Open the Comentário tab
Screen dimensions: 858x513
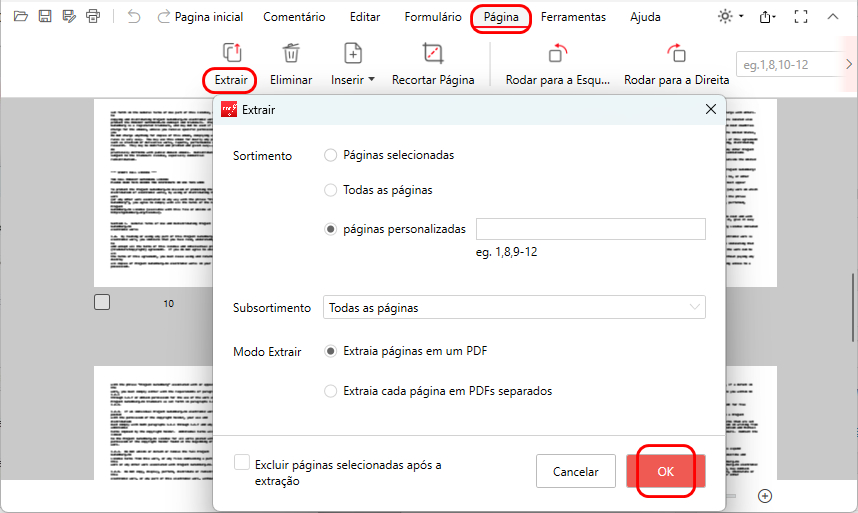pos(294,17)
